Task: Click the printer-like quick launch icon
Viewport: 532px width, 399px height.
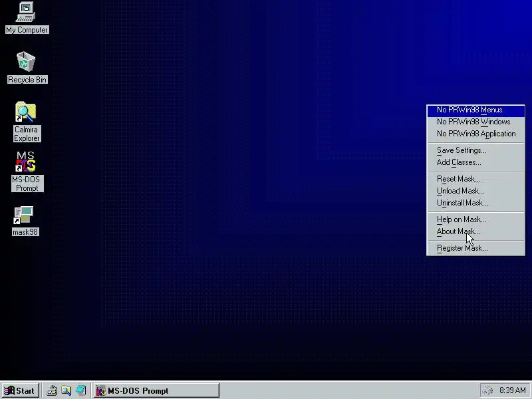Action: coord(52,390)
